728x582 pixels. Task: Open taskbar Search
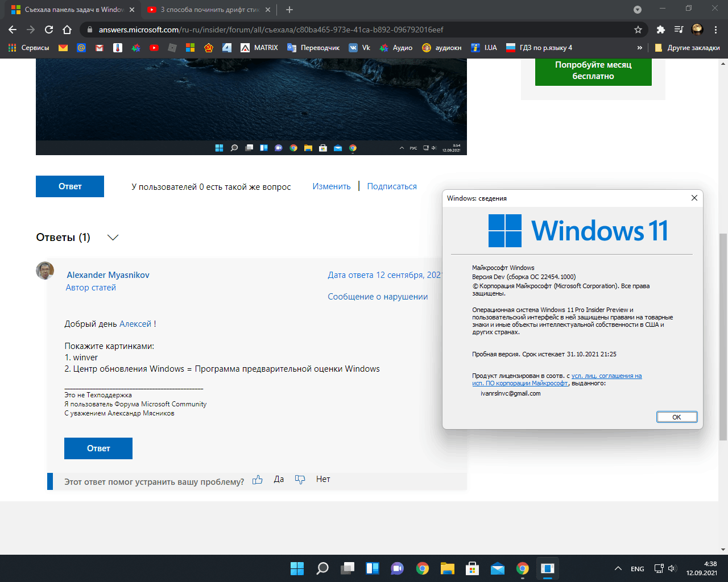[x=322, y=568]
